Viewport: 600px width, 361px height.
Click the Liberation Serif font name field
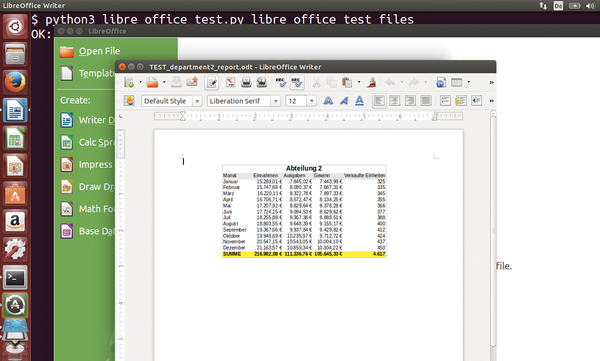239,101
